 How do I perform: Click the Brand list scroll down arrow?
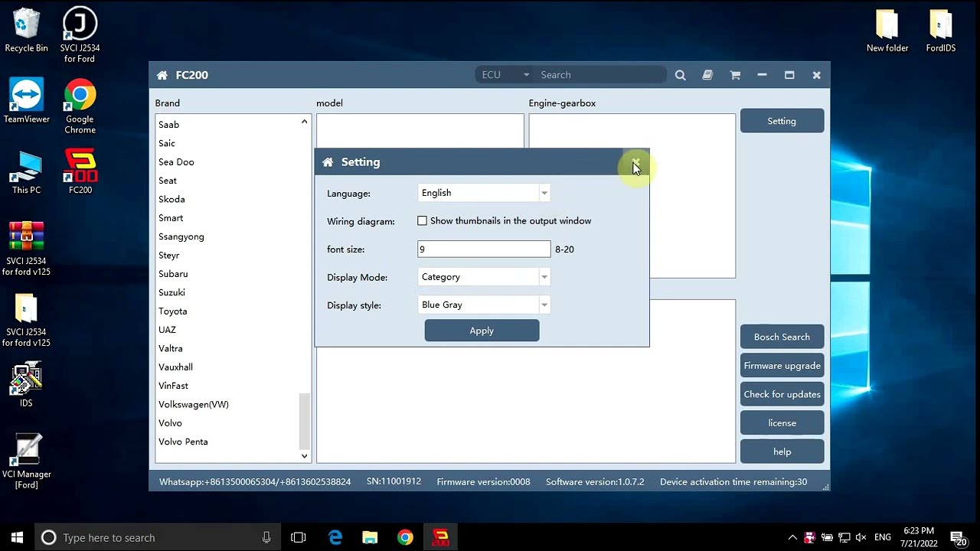(x=304, y=456)
